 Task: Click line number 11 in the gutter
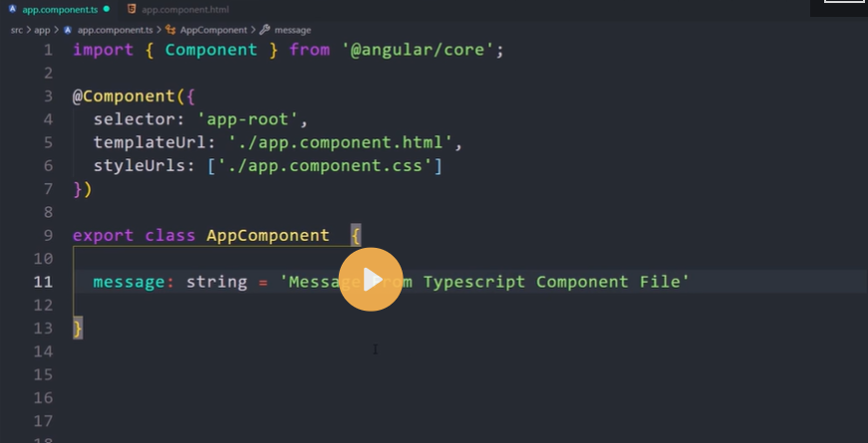click(43, 282)
